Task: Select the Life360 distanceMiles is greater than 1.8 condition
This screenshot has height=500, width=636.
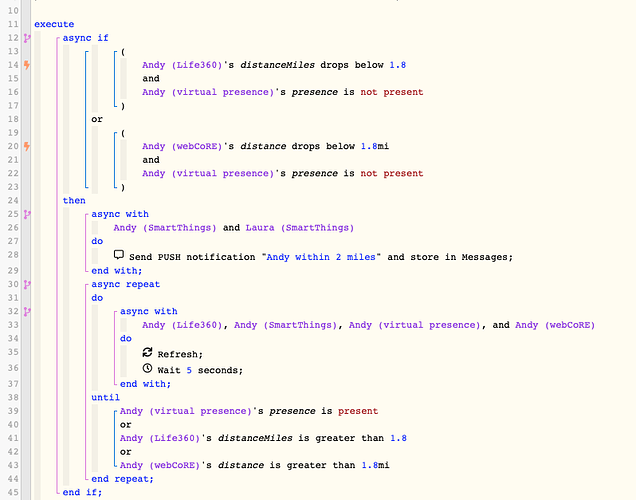Action: (263, 438)
